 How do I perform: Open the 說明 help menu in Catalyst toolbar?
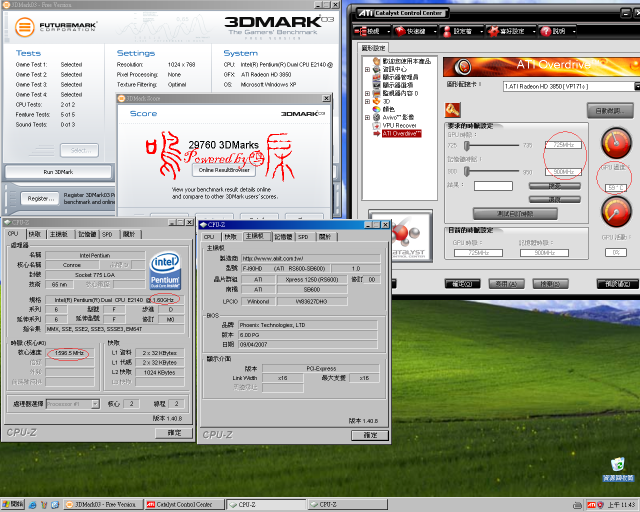(557, 31)
